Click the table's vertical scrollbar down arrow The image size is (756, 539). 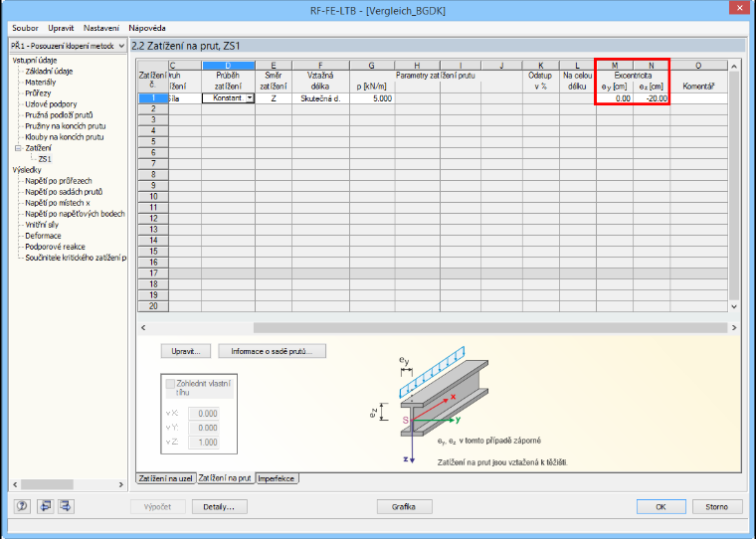tap(734, 306)
